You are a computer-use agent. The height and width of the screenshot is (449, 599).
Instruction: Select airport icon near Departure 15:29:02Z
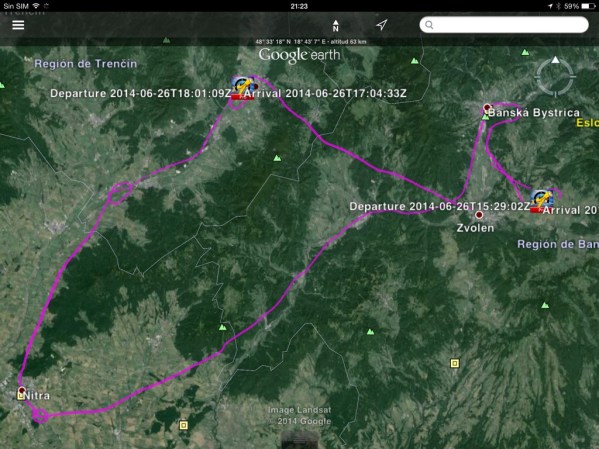pos(542,201)
